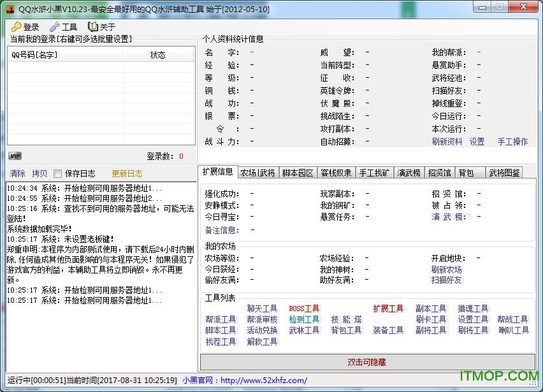This screenshot has height=392, width=543.
Task: Click the app icon in title bar
Action: tap(10, 9)
